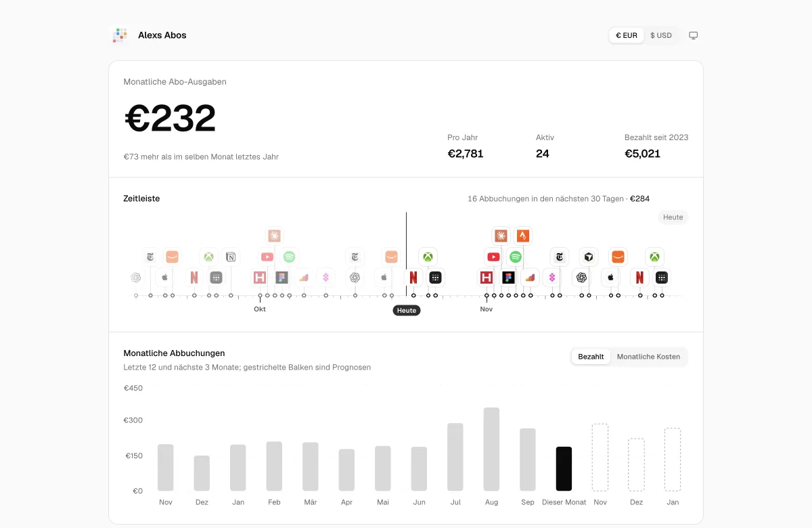Select the upcoming ChatGPT icon in November
The image size is (812, 528).
point(581,278)
